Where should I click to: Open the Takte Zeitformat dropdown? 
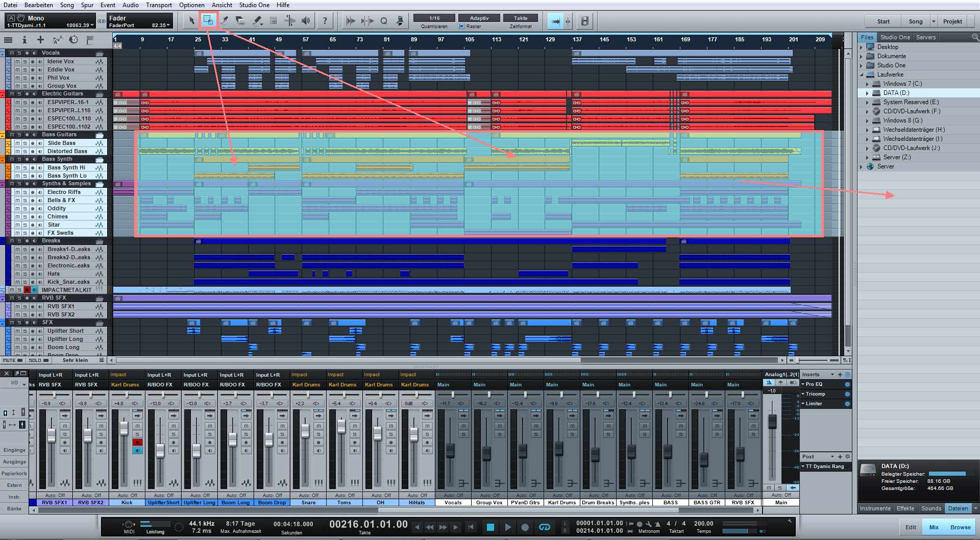521,18
